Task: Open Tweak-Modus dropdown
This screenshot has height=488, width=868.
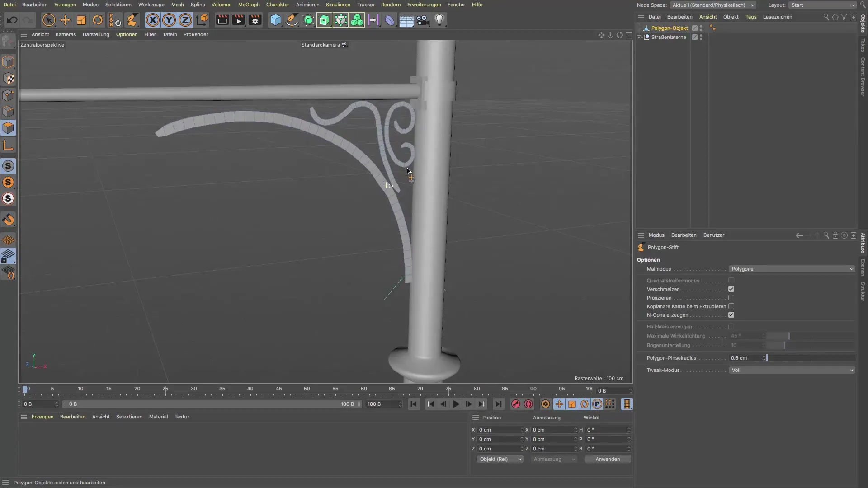Action: (792, 370)
